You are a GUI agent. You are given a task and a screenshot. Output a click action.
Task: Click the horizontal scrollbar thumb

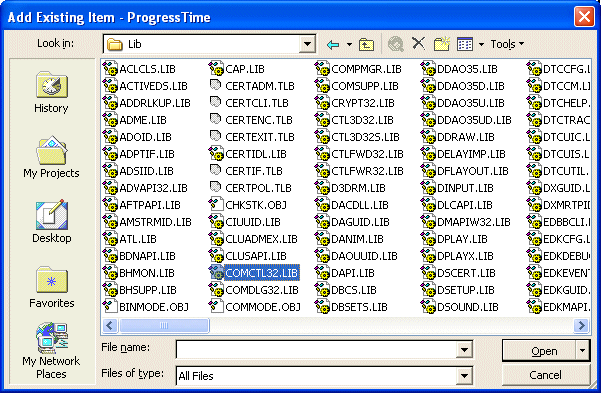pyautogui.click(x=164, y=326)
